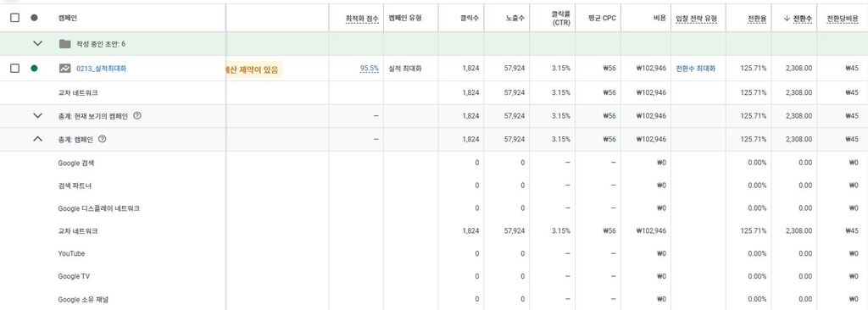The width and height of the screenshot is (868, 310).
Task: Click the Performance Max campaign type icon
Action: (64, 69)
